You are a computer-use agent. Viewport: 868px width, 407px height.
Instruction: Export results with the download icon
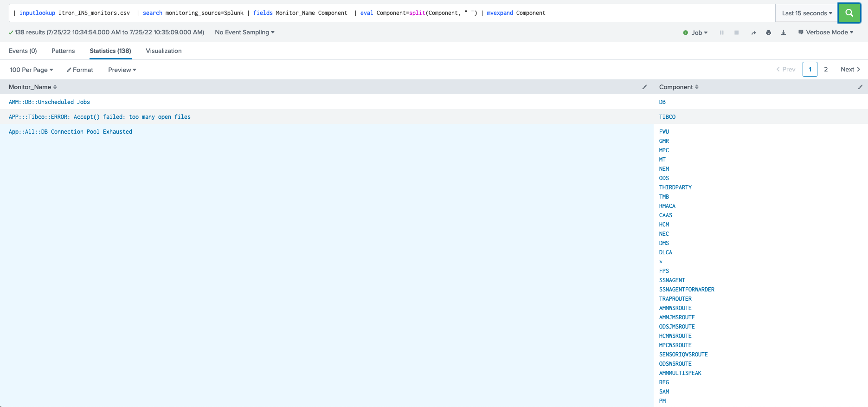click(x=783, y=32)
